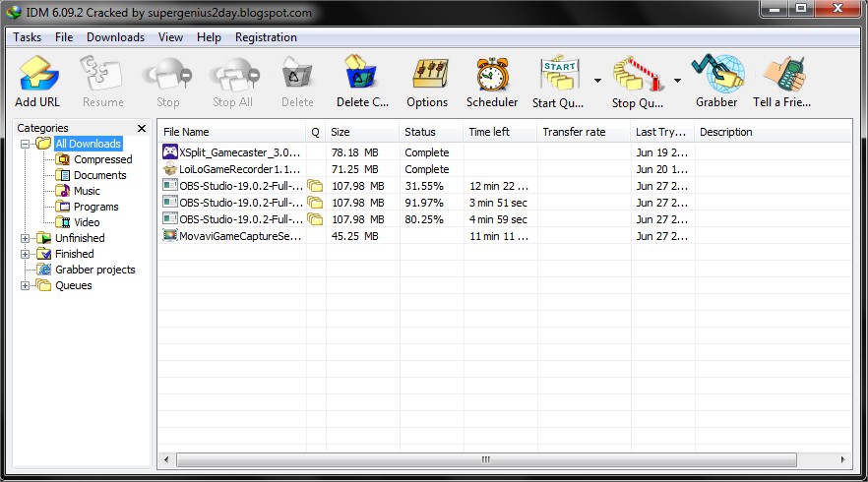
Task: Click queue icon of OBS-Studio at 31.55%
Action: coord(315,185)
